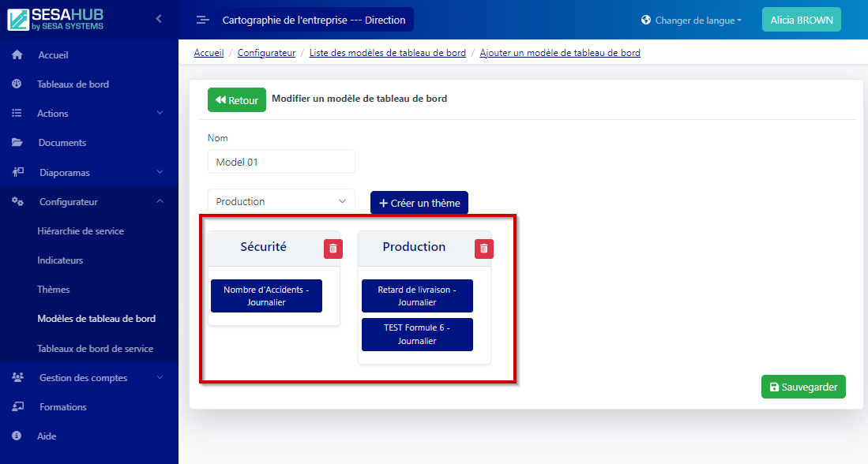Open the Tableaux de bord globe icon

coord(17,84)
